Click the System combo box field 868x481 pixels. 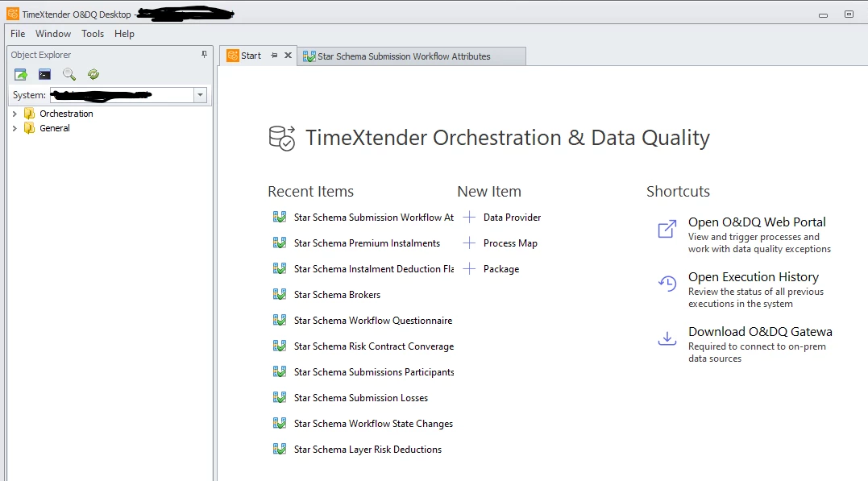coord(128,95)
